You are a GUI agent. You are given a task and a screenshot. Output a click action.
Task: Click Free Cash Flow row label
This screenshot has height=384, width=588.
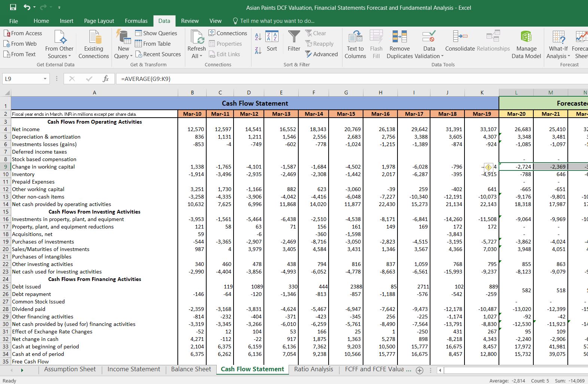pos(30,362)
